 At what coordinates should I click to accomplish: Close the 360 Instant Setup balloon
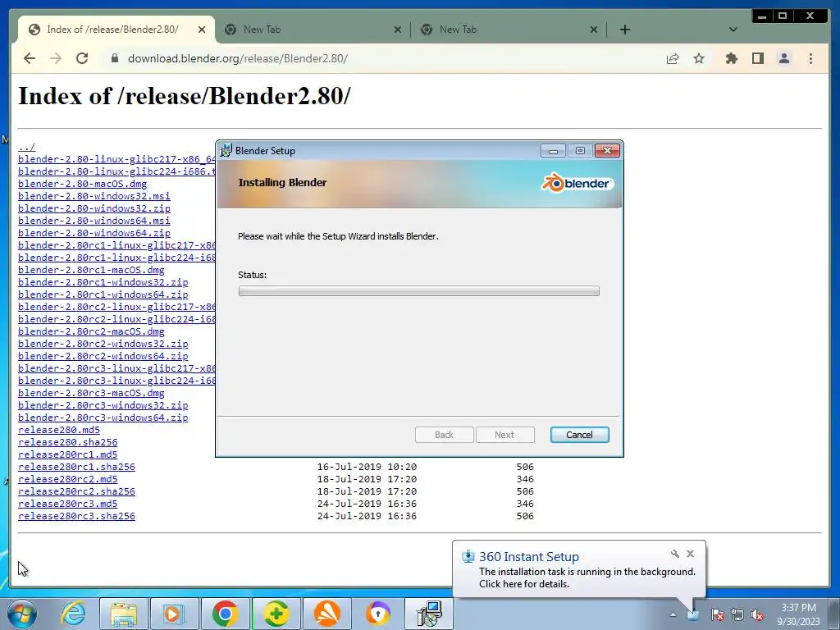[x=690, y=554]
